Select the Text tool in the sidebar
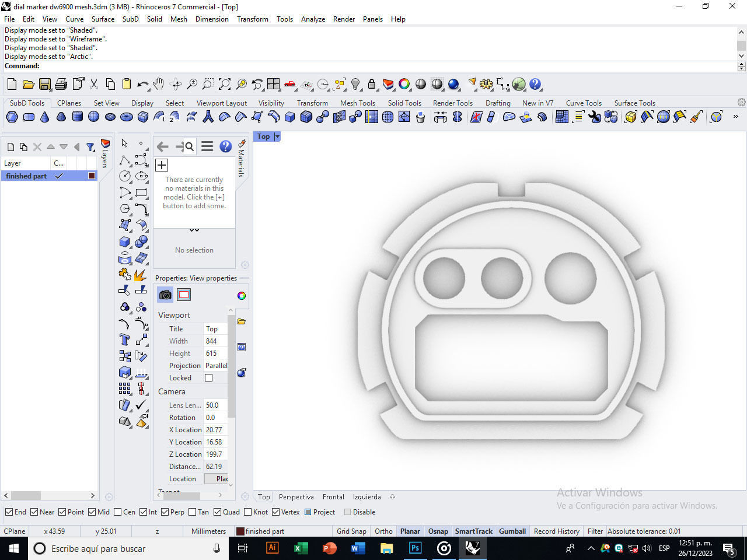 [x=125, y=339]
